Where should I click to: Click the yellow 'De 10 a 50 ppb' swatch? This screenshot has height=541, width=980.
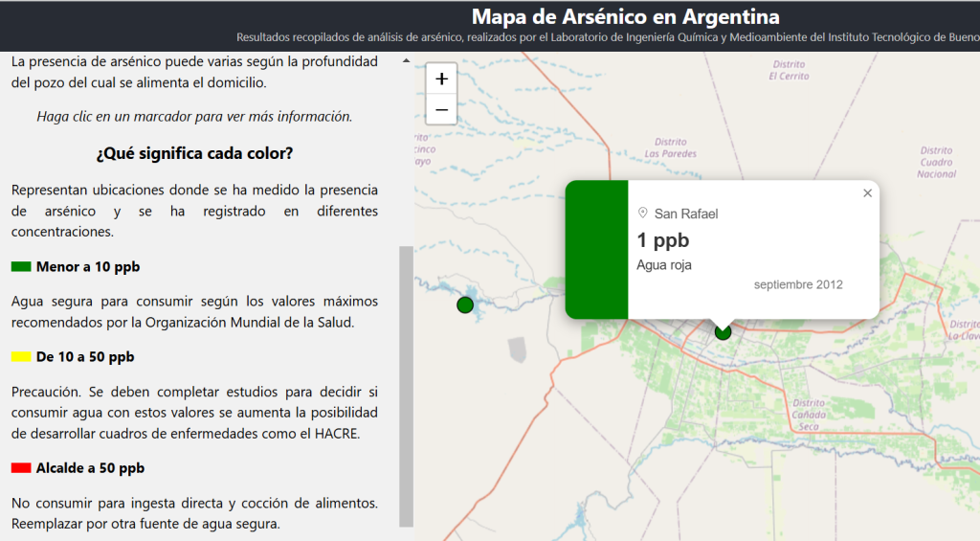[21, 357]
